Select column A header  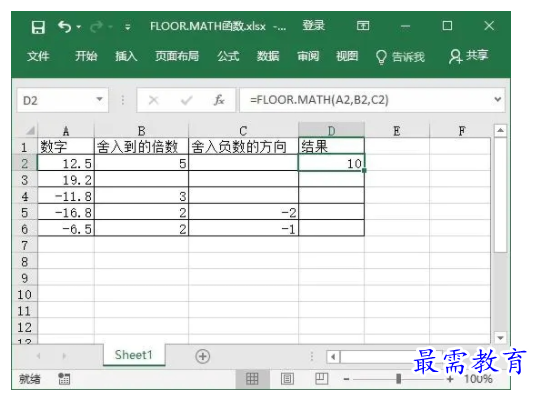tap(66, 131)
